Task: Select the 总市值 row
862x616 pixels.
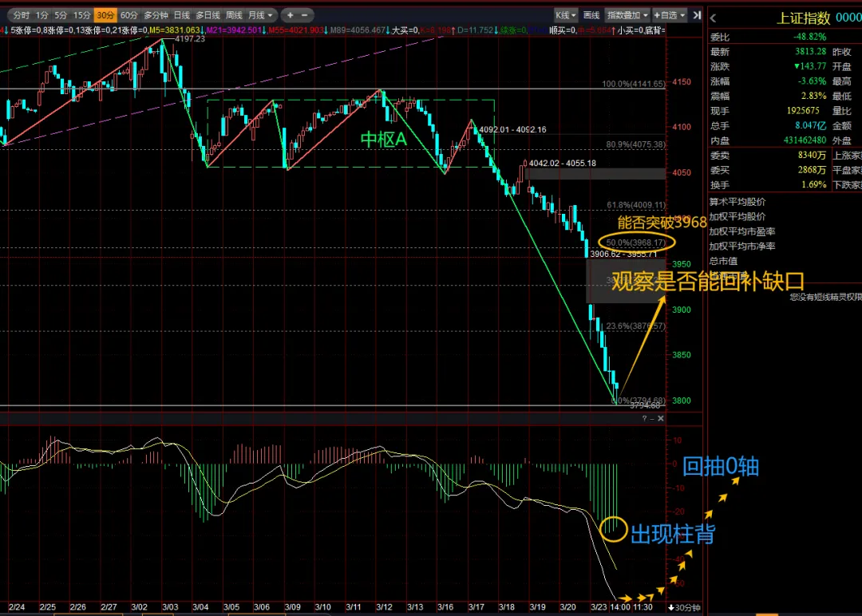Action: [723, 262]
